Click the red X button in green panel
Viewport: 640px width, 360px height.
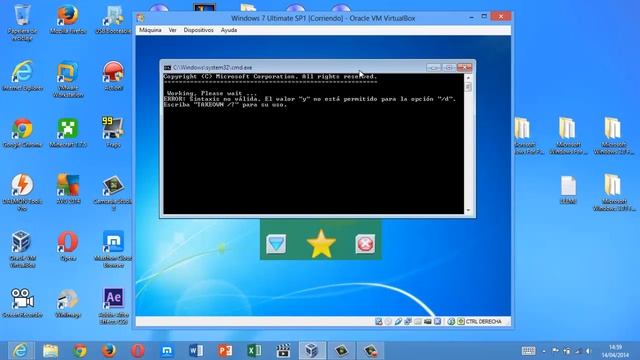(x=365, y=244)
